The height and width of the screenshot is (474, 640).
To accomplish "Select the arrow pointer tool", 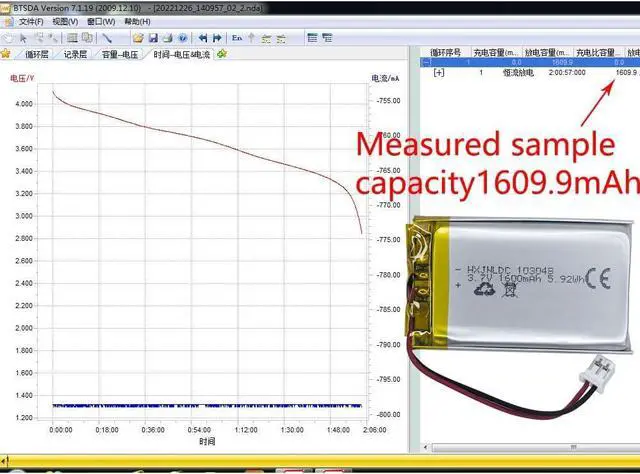I will pyautogui.click(x=23, y=37).
